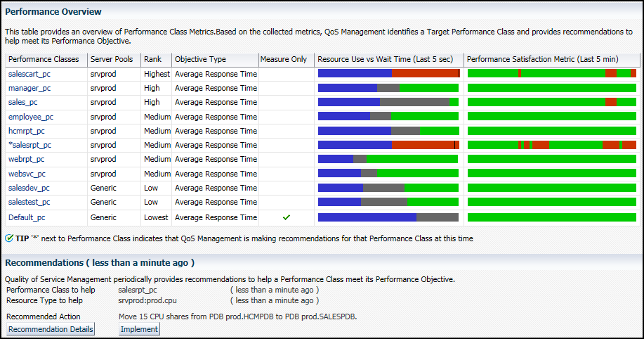Select the *salesrpt_pc performance class link
The height and width of the screenshot is (339, 644).
(x=29, y=145)
